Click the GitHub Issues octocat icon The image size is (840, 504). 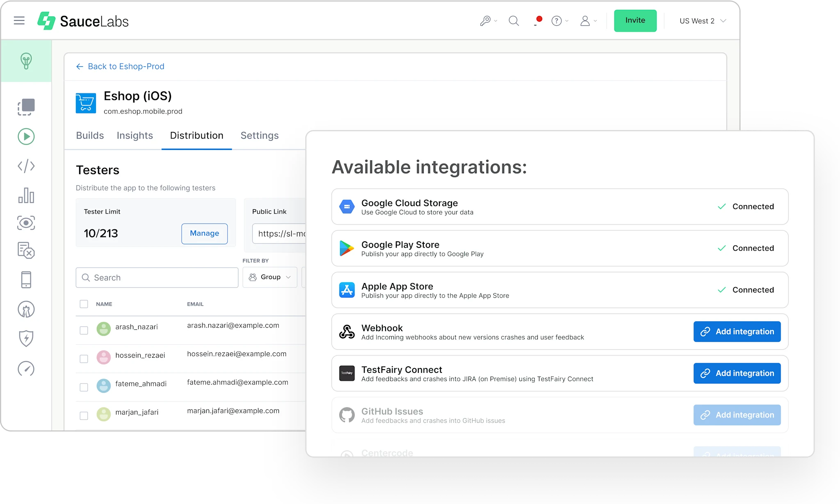pyautogui.click(x=347, y=415)
